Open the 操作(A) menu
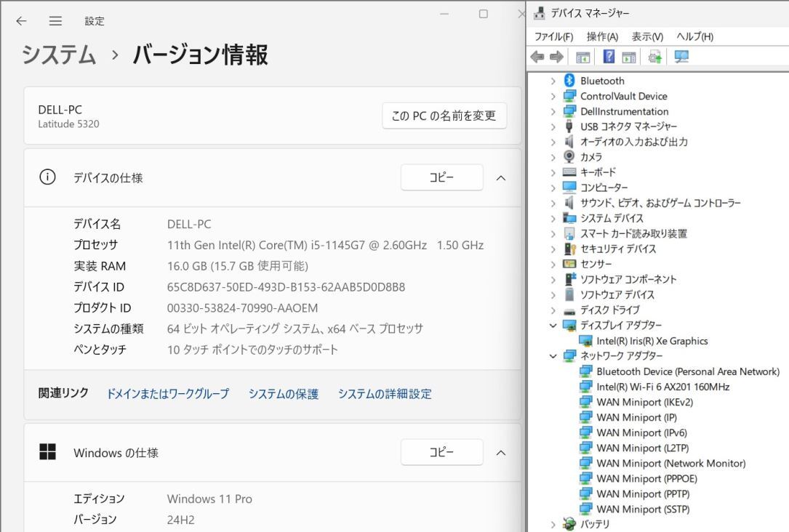Viewport: 789px width, 532px height. pos(602,36)
